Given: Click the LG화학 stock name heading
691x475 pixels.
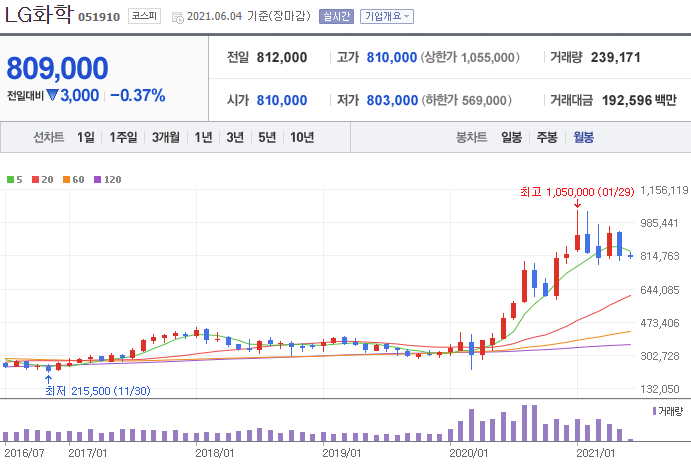Looking at the screenshot, I should click(x=39, y=15).
